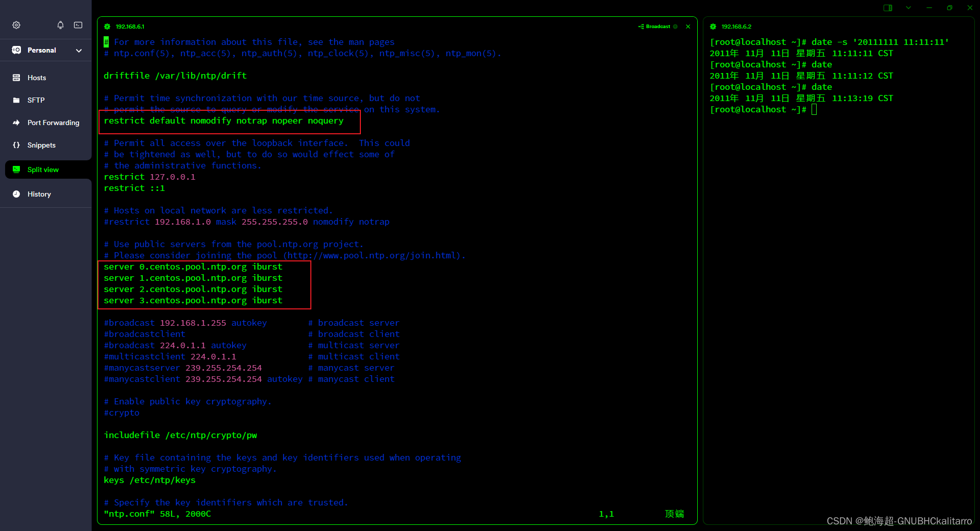Click the commented restrict 192.168.1.0 line
The width and height of the screenshot is (980, 531).
tap(247, 222)
